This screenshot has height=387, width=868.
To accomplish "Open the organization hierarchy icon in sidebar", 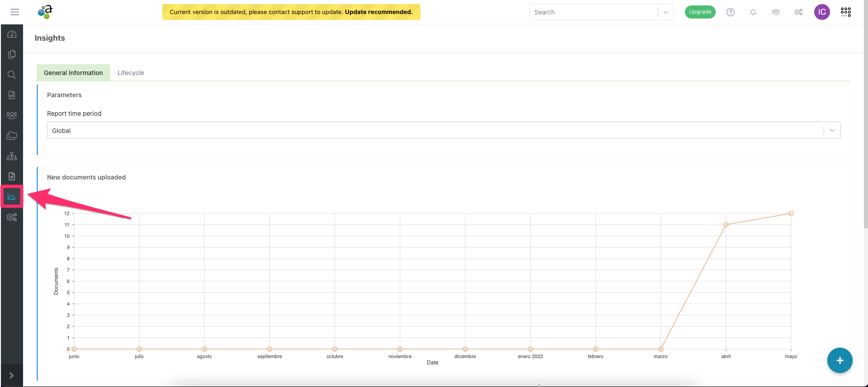I will pyautogui.click(x=12, y=156).
